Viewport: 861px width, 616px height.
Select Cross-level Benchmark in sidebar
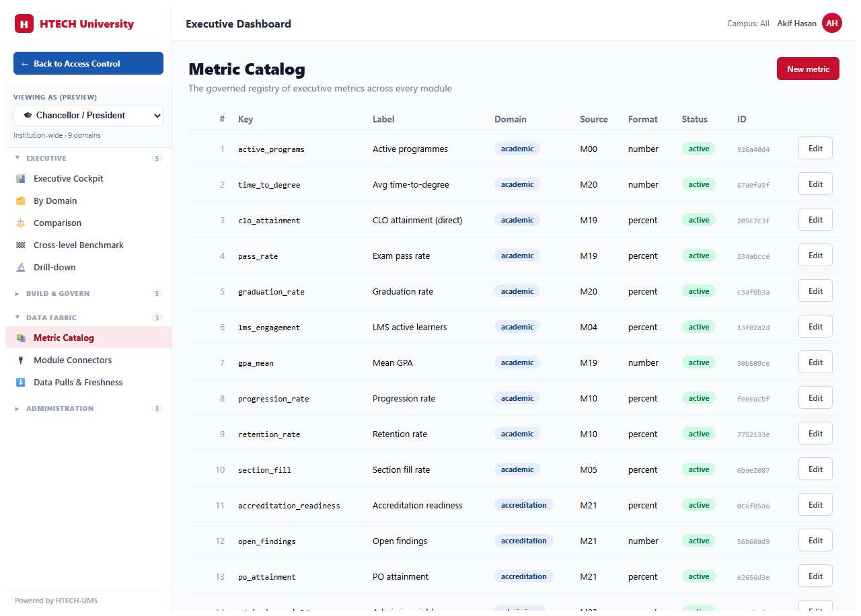click(88, 245)
